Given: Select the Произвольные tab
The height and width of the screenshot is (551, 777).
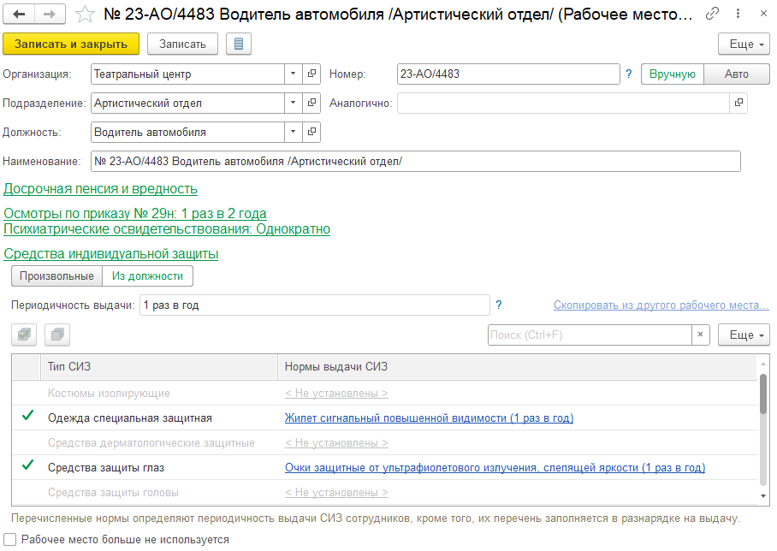Looking at the screenshot, I should coord(56,276).
